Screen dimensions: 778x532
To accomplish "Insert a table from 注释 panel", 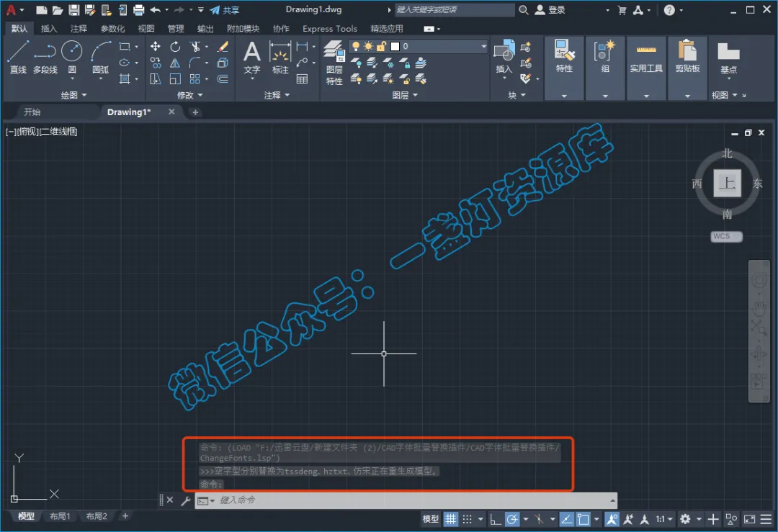I will [302, 79].
